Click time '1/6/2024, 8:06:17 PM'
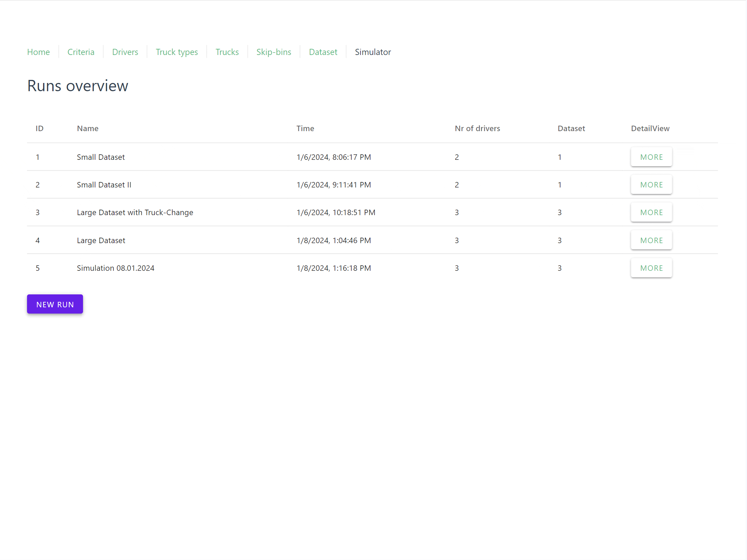Image resolution: width=747 pixels, height=560 pixels. pyautogui.click(x=334, y=157)
